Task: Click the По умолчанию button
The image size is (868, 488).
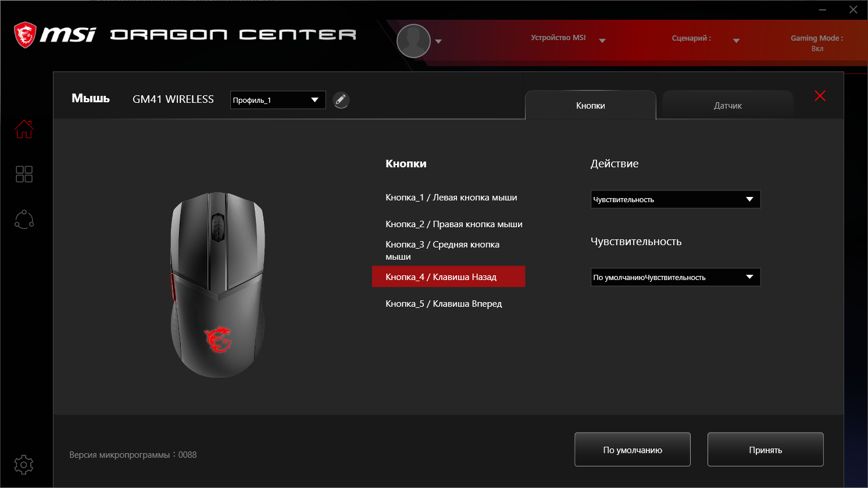Action: [x=633, y=450]
